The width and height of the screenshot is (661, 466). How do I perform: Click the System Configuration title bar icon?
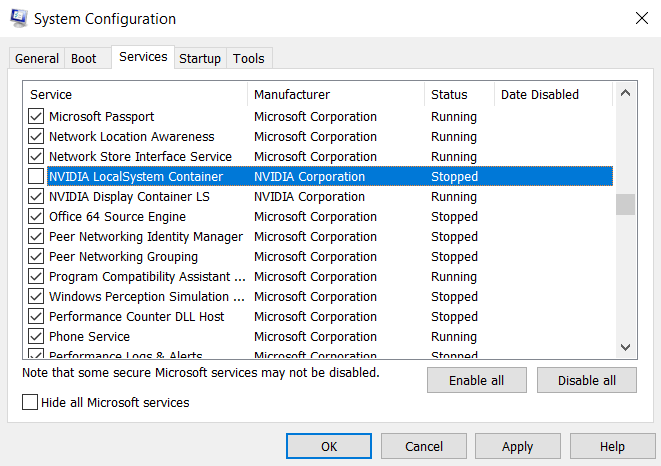click(19, 19)
